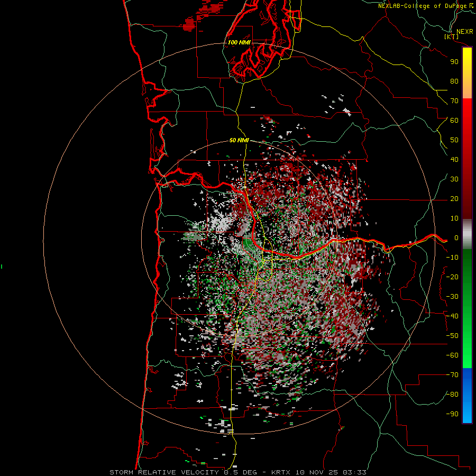Click the -60 scale value
The width and height of the screenshot is (476, 476).
(x=452, y=355)
